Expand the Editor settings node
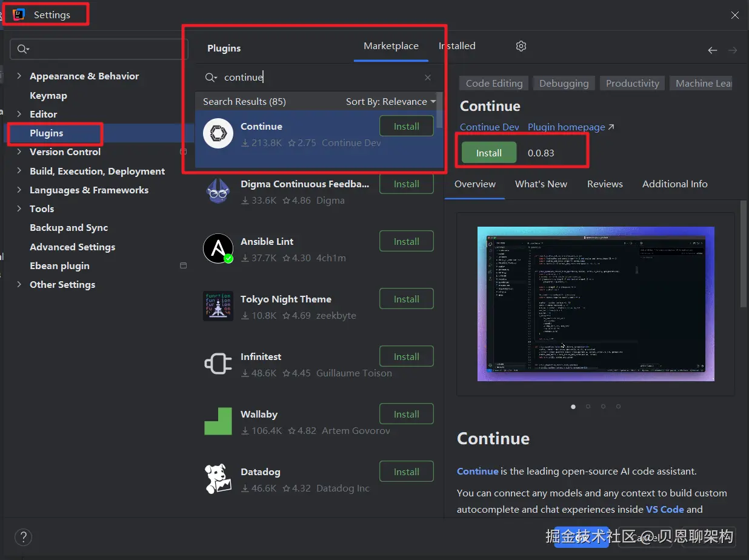 (19, 114)
